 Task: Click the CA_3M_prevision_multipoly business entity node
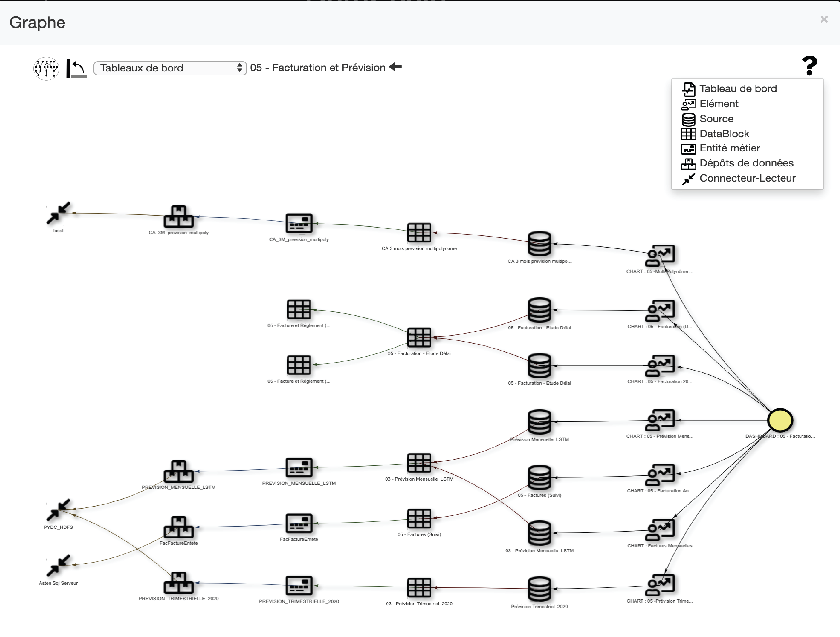(x=299, y=223)
